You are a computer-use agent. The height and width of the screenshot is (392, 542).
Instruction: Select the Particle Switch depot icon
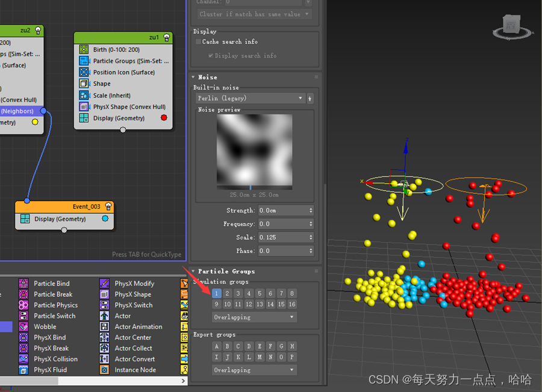[23, 316]
